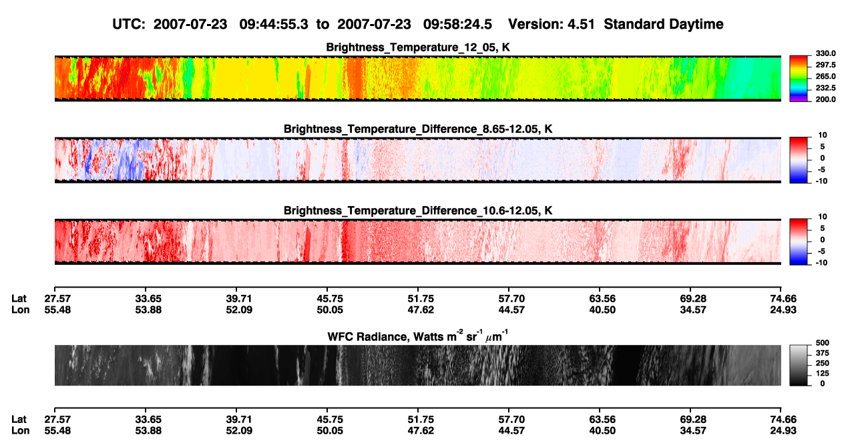
Task: Click the 10.6-12.05 panel's blue-red color bar
Action: (799, 241)
